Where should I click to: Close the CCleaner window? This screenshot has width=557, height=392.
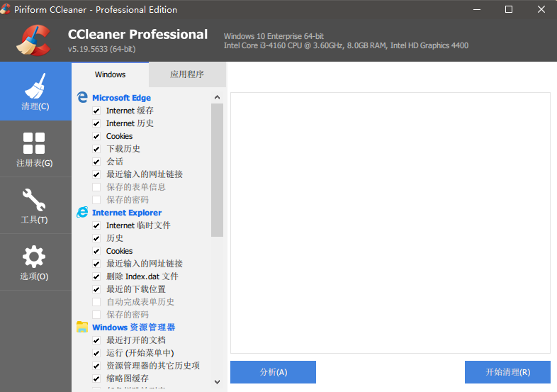[541, 9]
